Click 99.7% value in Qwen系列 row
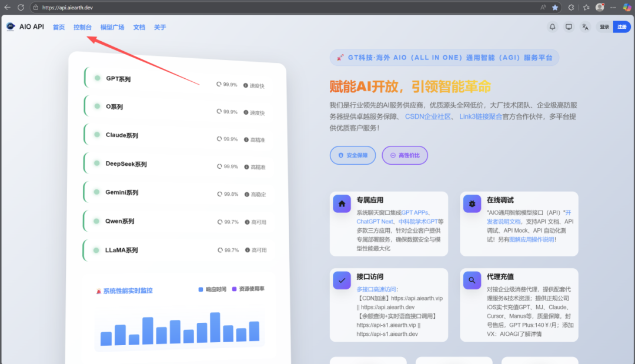Viewport: 635px width, 364px height. coord(231,222)
